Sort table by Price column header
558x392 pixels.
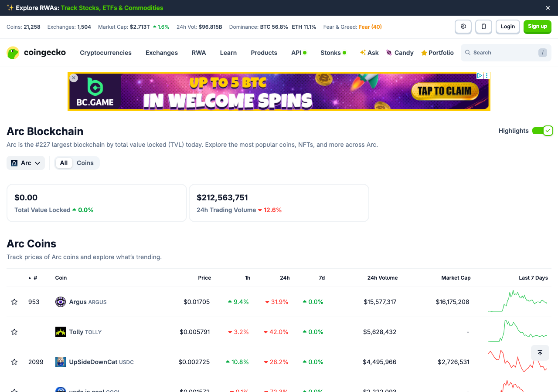(x=204, y=278)
